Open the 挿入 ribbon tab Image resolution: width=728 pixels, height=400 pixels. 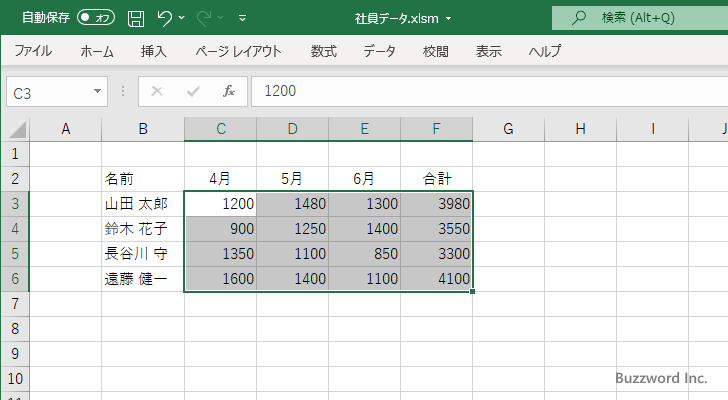click(x=154, y=51)
